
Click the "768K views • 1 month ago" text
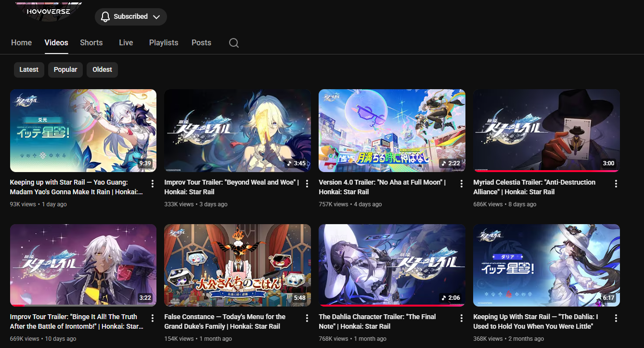pos(353,339)
